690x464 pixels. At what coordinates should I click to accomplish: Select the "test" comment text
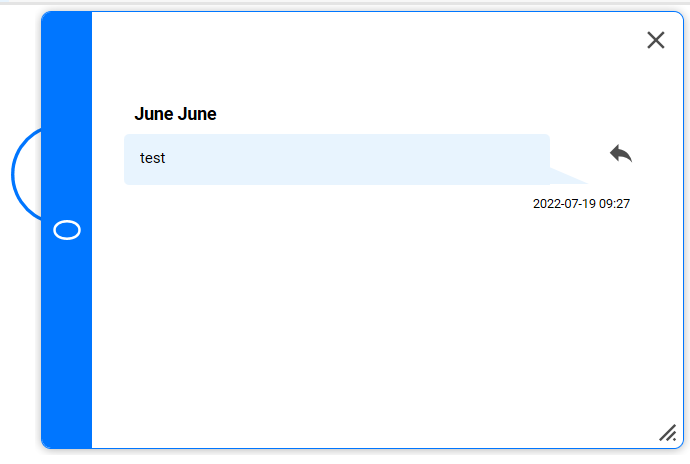coord(152,158)
